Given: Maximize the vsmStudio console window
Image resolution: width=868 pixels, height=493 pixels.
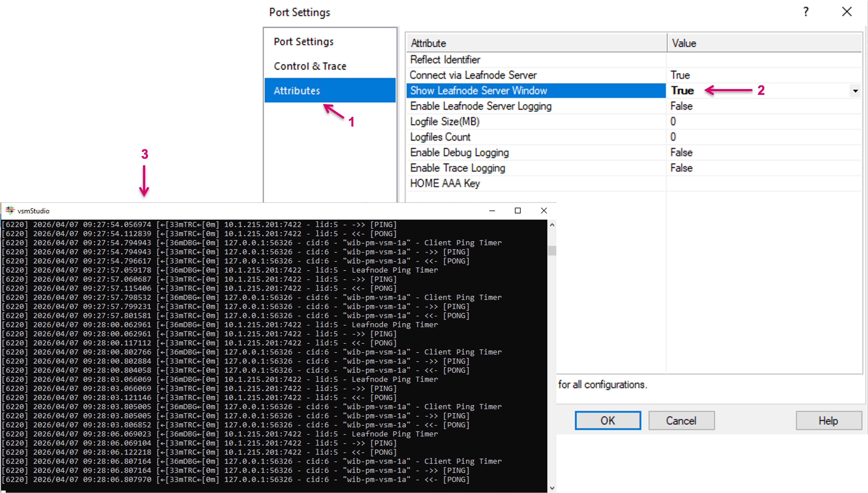Looking at the screenshot, I should pyautogui.click(x=518, y=211).
